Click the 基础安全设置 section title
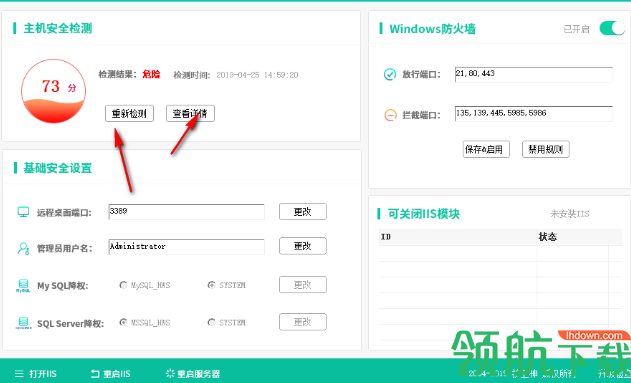 coord(58,168)
